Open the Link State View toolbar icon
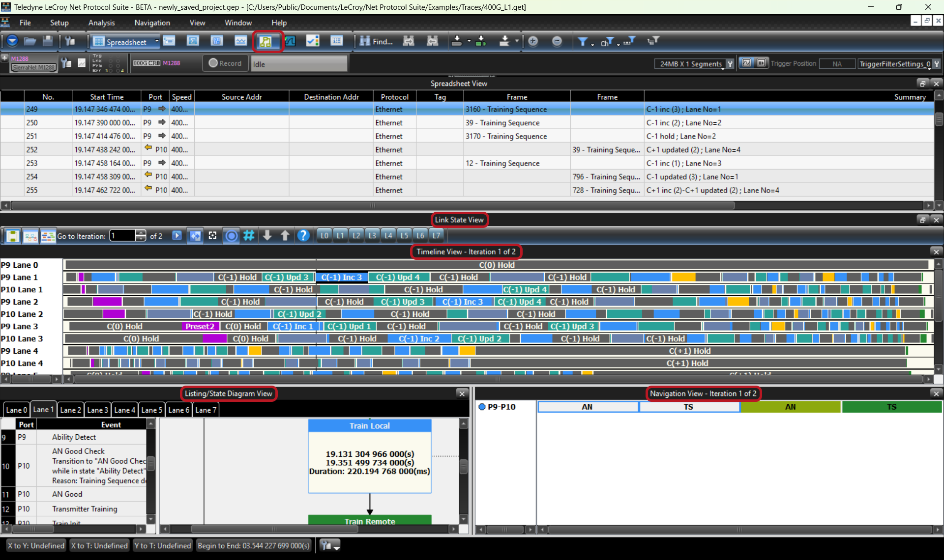 (x=266, y=42)
